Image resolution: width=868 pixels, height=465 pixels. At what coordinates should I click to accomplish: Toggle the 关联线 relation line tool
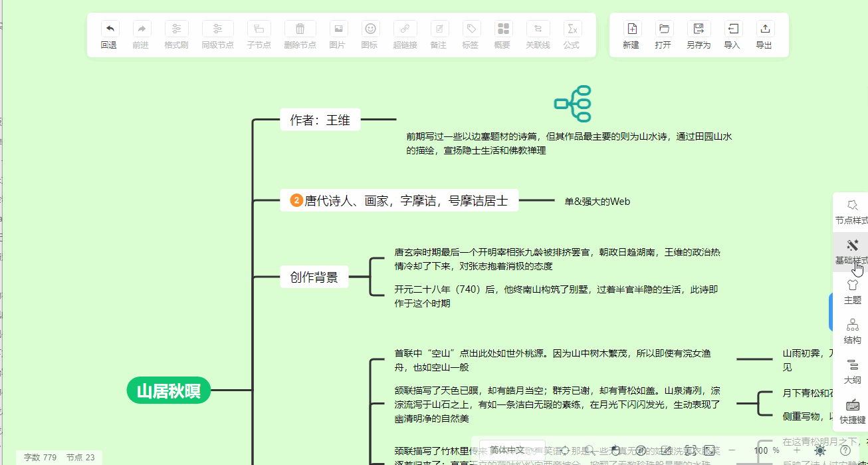(538, 35)
